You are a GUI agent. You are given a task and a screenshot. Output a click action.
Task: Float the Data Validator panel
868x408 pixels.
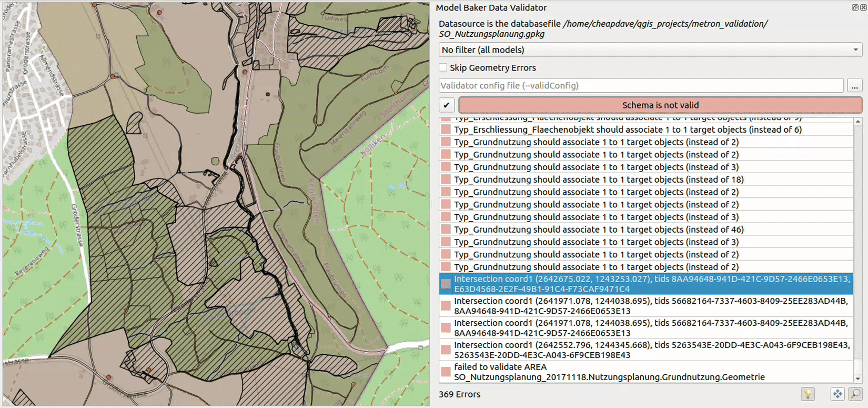[x=855, y=7]
